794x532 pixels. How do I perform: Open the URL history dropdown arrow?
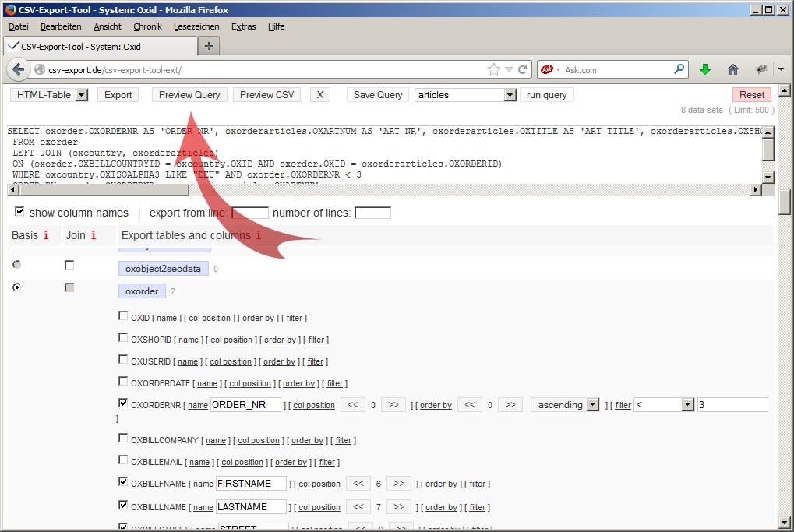[x=509, y=70]
